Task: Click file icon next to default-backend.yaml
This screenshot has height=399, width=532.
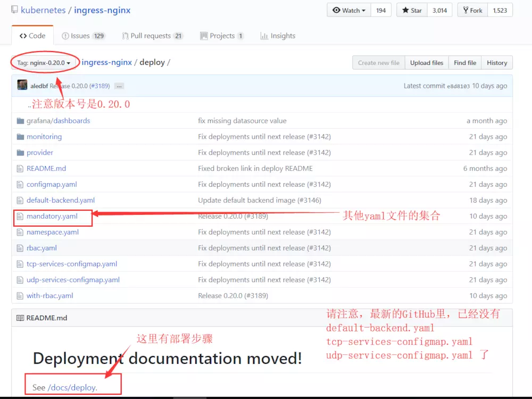Action: pyautogui.click(x=20, y=201)
